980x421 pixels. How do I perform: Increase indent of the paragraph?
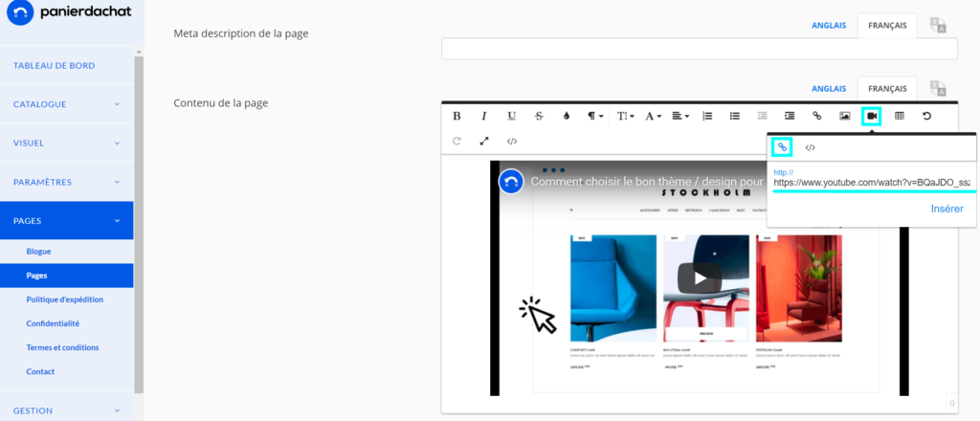tap(790, 116)
